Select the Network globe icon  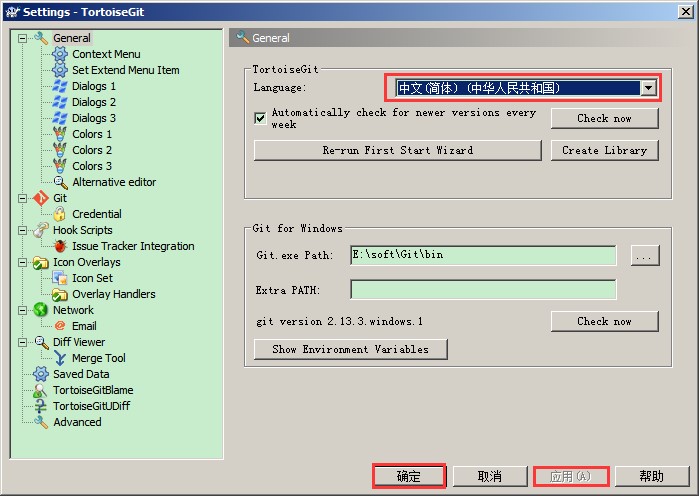[41, 310]
